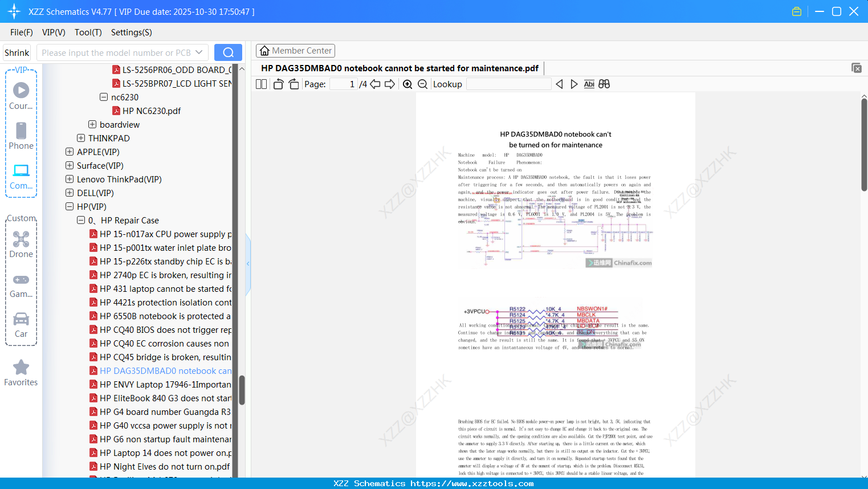Open HP Night Elves do not turn on.pdf
The height and width of the screenshot is (489, 868).
click(160, 466)
